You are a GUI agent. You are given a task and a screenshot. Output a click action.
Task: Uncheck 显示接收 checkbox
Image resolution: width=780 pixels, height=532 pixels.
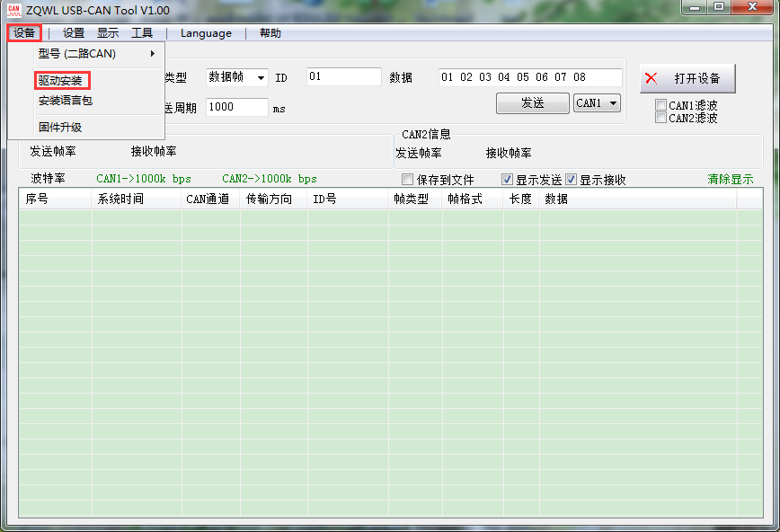click(x=572, y=179)
